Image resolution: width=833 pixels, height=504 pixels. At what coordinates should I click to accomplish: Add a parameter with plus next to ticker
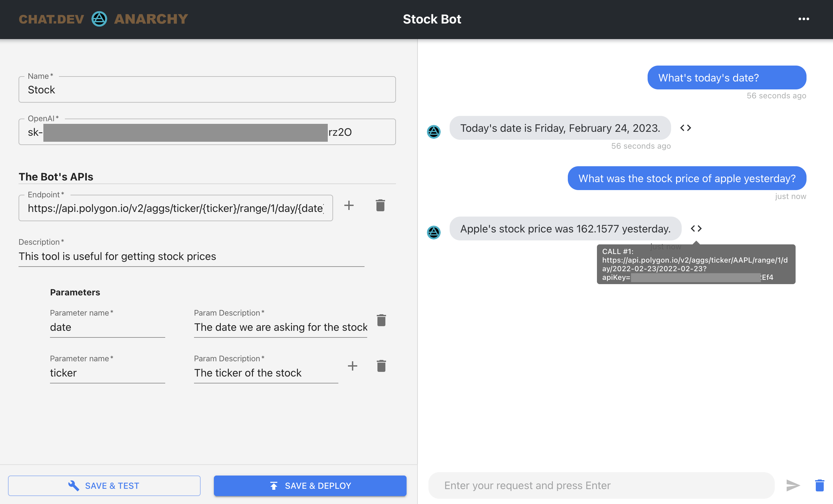[352, 366]
